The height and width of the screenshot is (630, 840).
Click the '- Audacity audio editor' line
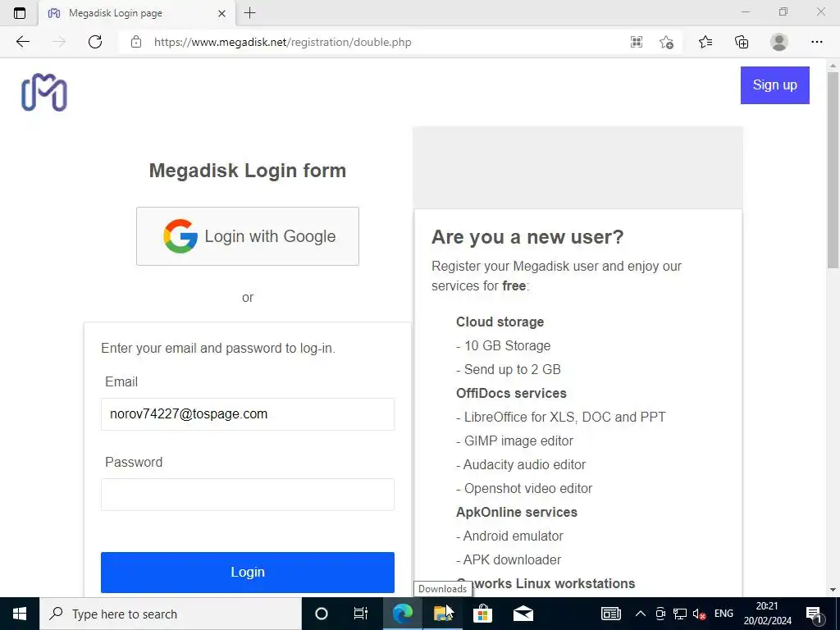521,464
